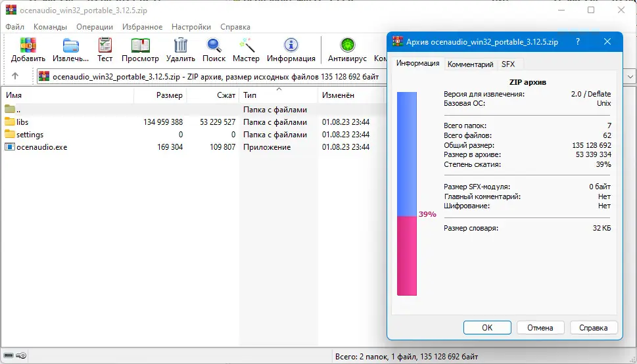Select the parent folder '..' icon
The width and height of the screenshot is (637, 364).
click(10, 109)
